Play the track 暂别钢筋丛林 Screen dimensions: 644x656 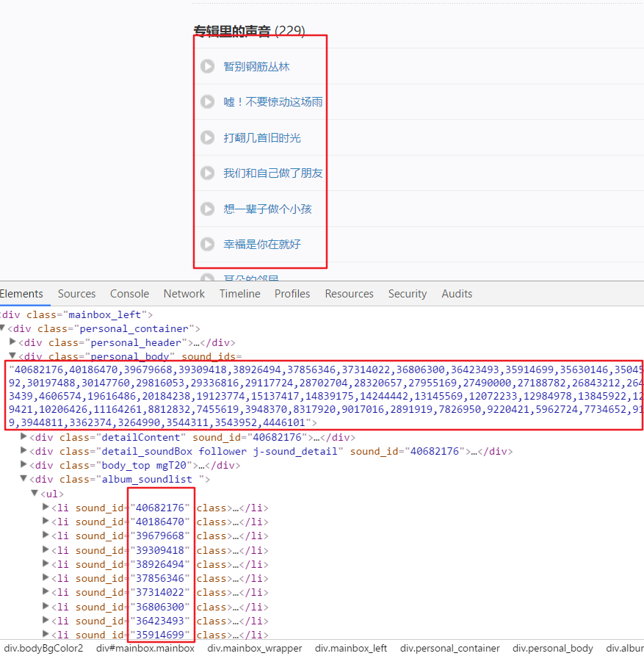click(x=207, y=66)
